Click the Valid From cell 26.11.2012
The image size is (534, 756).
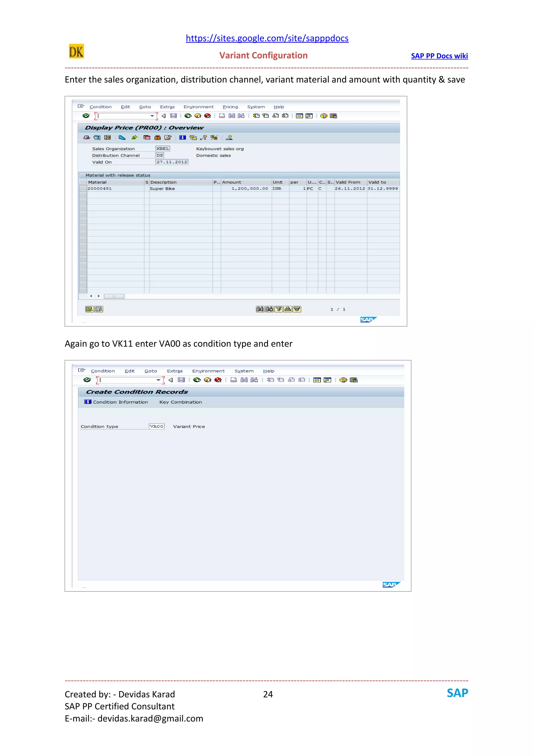tap(350, 189)
